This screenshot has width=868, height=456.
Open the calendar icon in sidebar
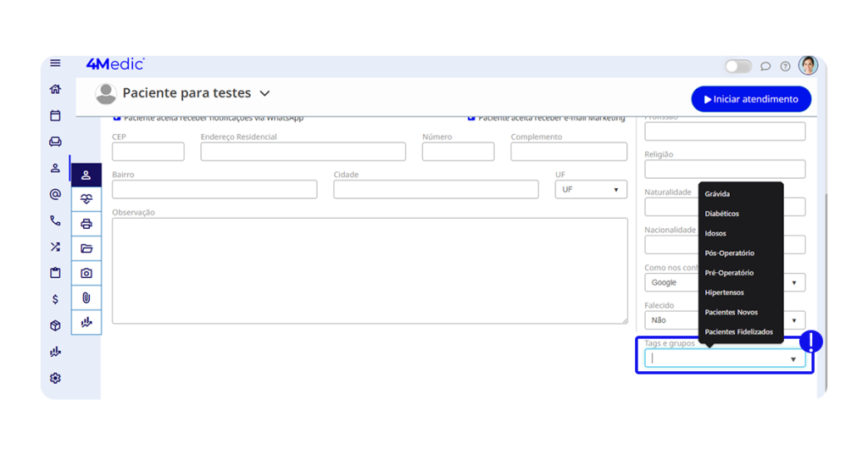tap(55, 115)
